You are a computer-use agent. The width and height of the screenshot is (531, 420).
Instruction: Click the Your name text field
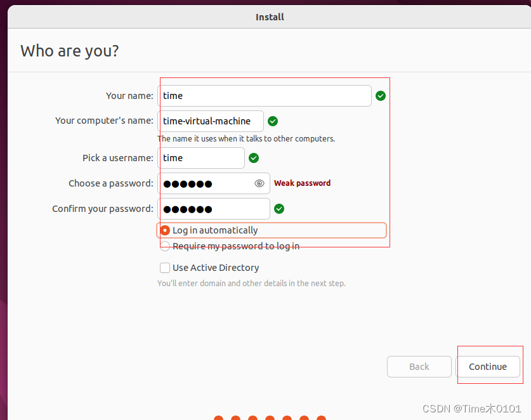point(265,96)
